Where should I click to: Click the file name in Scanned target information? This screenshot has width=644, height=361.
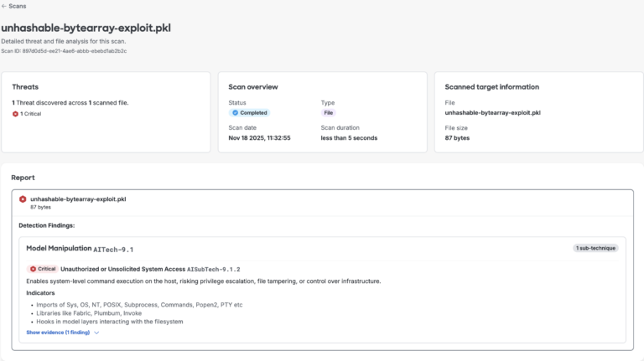click(x=492, y=112)
